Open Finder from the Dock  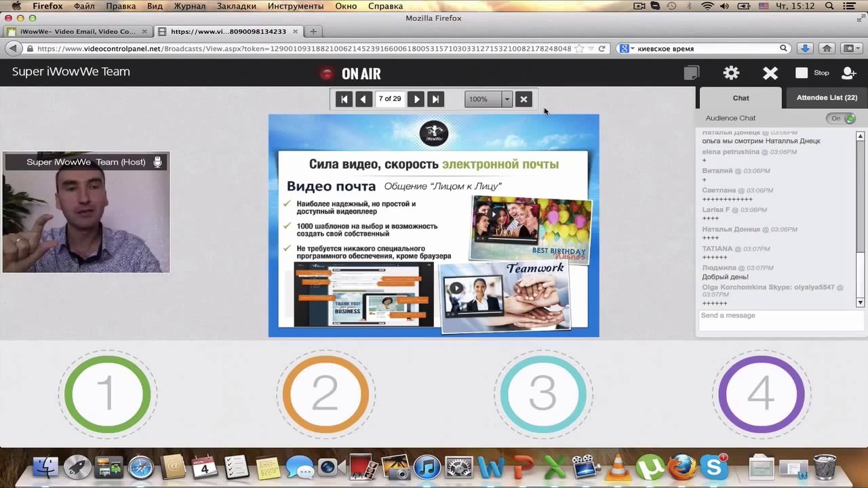[45, 467]
